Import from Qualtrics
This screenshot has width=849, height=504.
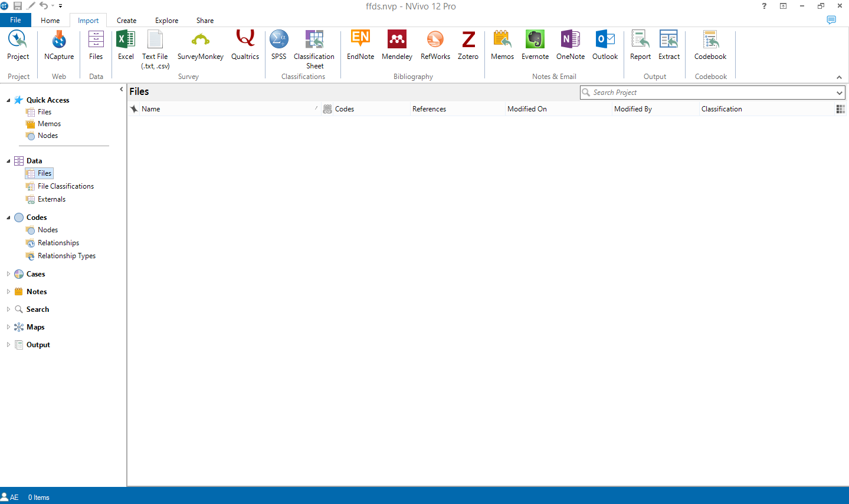click(x=245, y=45)
